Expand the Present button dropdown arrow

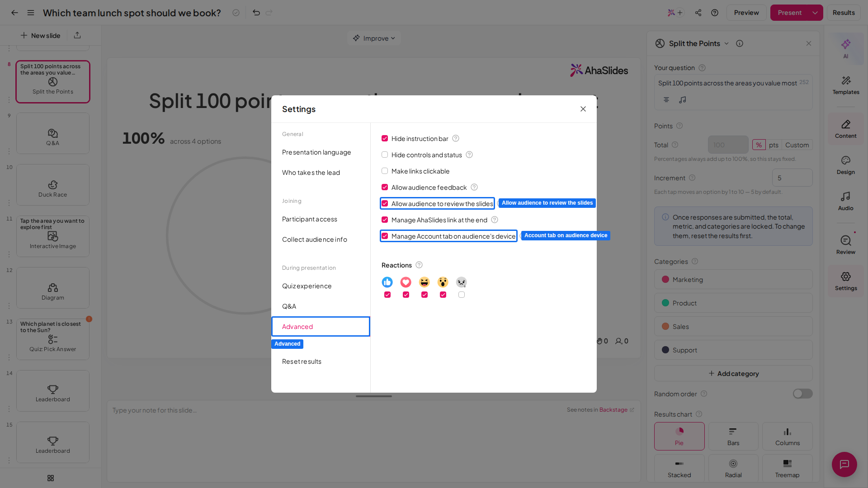[x=815, y=13]
